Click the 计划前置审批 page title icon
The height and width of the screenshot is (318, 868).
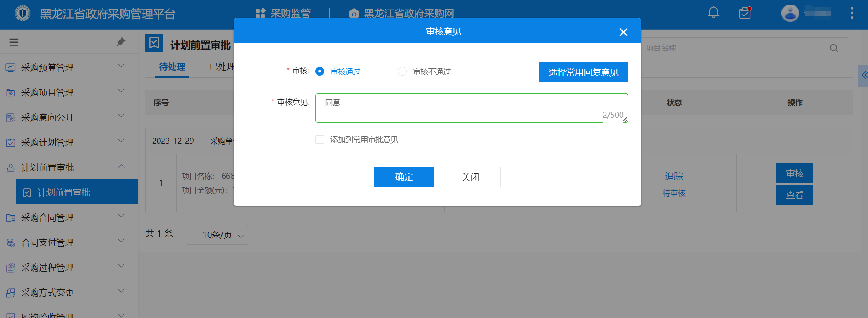coord(154,43)
